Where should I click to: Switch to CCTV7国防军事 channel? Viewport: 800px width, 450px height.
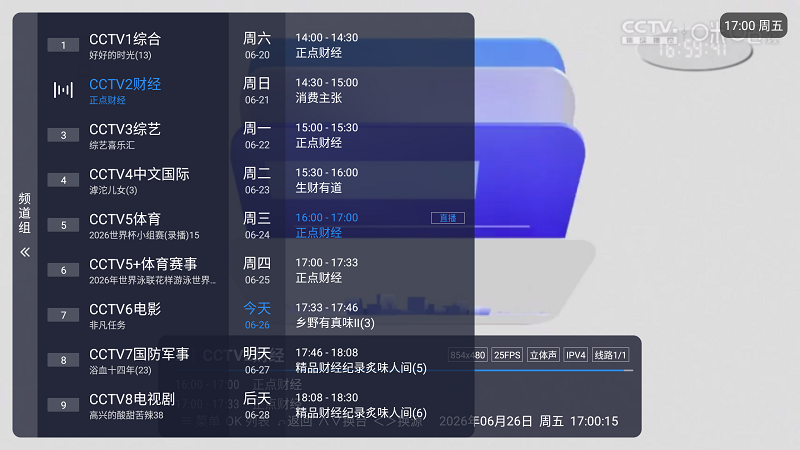pos(133,360)
